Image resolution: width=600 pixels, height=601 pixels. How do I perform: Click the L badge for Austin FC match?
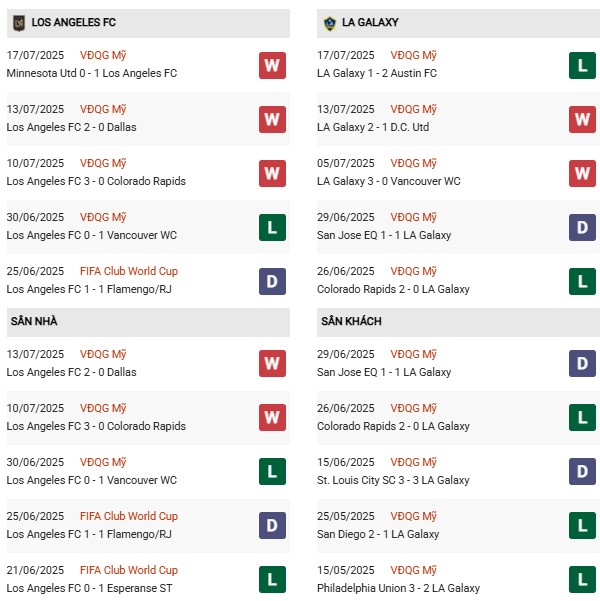click(583, 66)
